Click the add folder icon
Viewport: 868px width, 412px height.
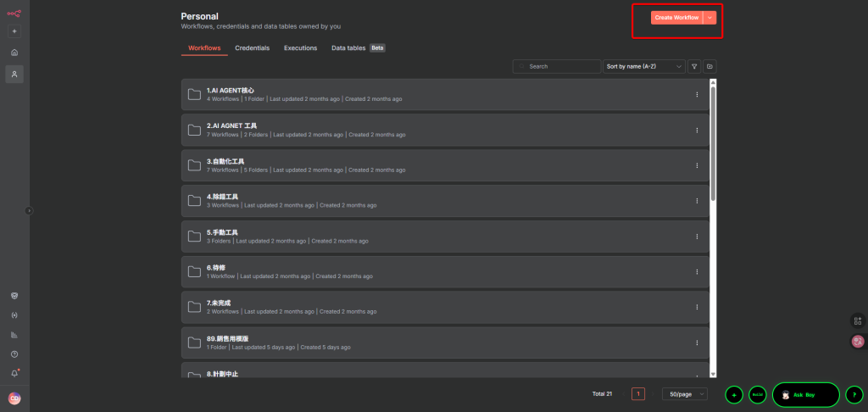tap(710, 66)
